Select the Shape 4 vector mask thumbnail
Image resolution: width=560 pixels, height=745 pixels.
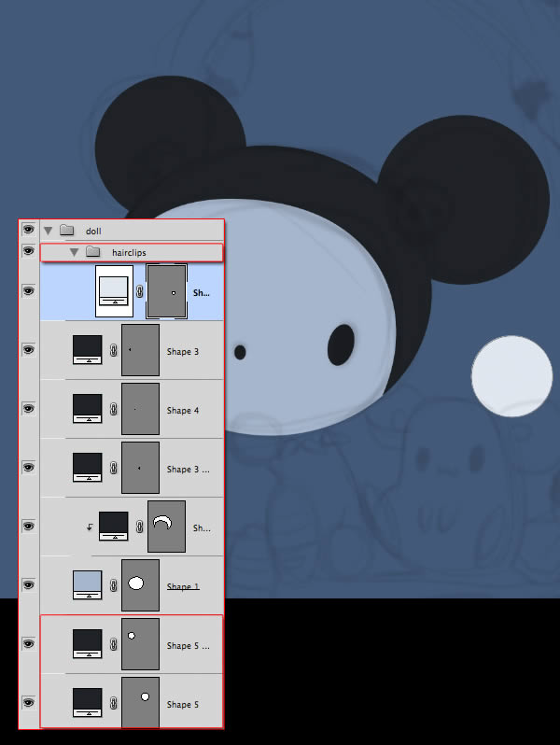click(x=141, y=409)
